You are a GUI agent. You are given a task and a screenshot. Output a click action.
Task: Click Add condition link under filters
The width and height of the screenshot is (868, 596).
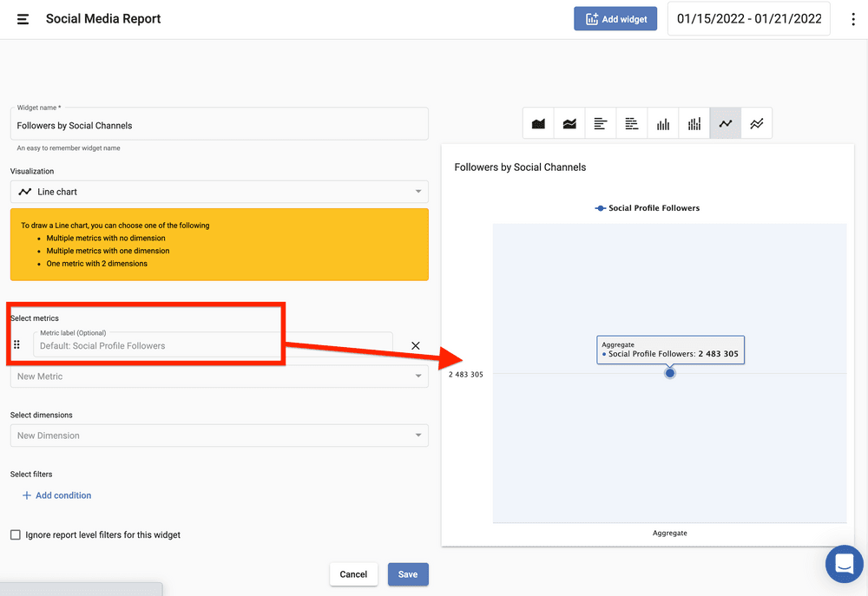click(x=56, y=495)
